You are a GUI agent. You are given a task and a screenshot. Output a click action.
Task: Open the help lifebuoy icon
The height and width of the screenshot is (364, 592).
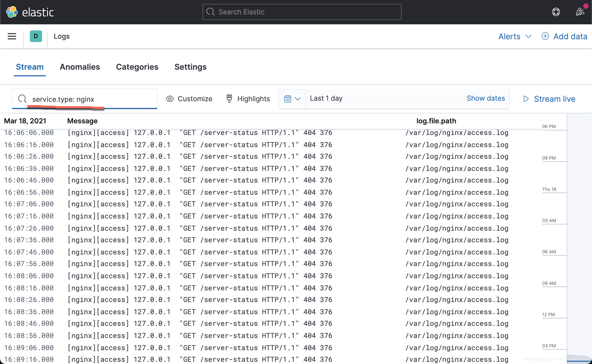(x=556, y=12)
